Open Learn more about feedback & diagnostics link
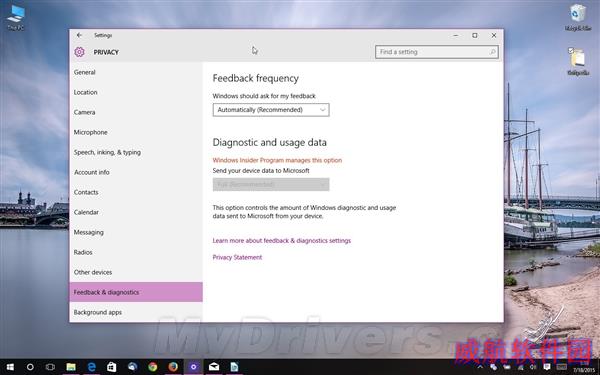The height and width of the screenshot is (375, 600). [x=282, y=241]
